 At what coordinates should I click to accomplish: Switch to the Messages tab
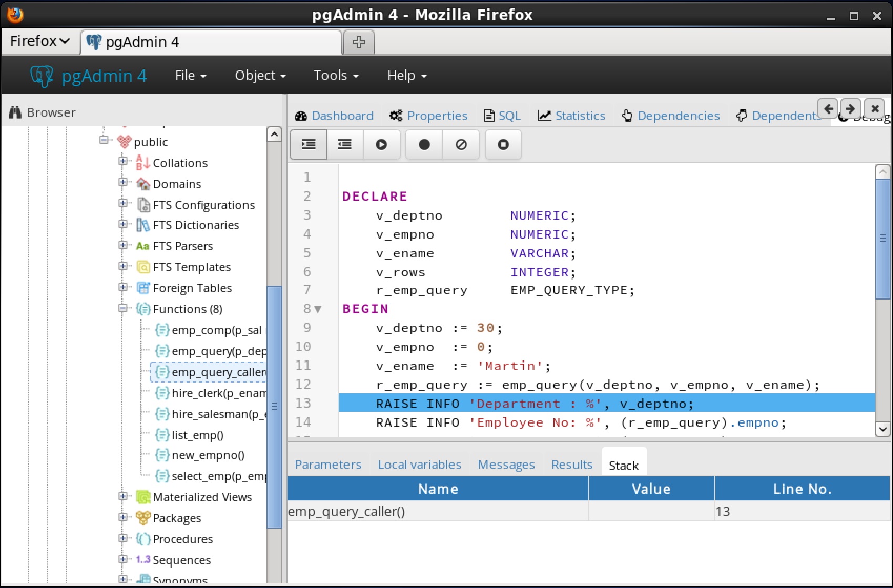tap(506, 465)
